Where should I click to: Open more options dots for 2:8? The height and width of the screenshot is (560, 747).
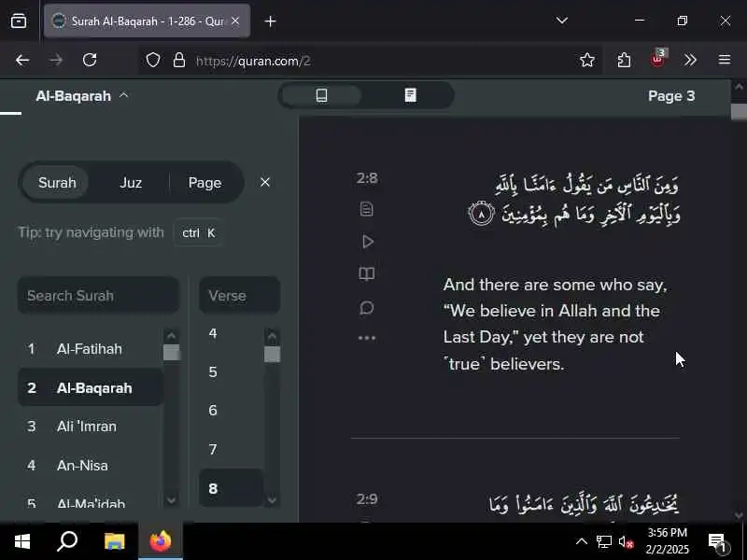click(x=367, y=338)
